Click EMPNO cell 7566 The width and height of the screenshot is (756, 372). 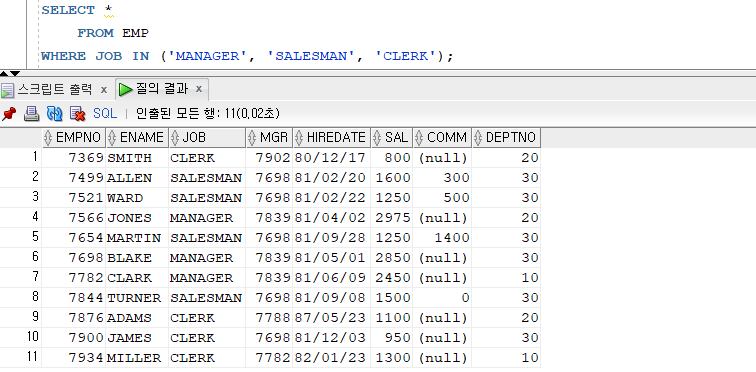[74, 218]
